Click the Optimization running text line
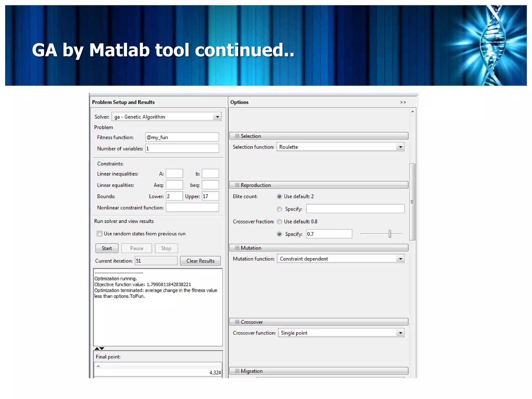 (116, 278)
